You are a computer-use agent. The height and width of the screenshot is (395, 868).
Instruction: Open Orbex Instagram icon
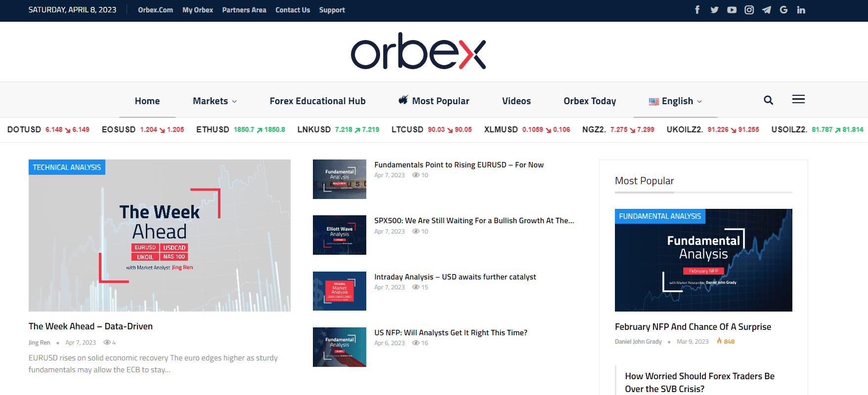pyautogui.click(x=749, y=10)
